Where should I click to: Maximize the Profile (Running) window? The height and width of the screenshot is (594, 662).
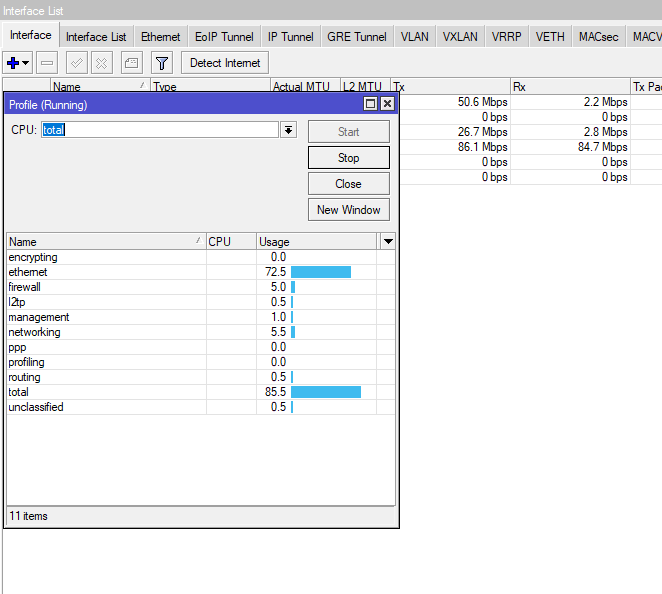[370, 104]
